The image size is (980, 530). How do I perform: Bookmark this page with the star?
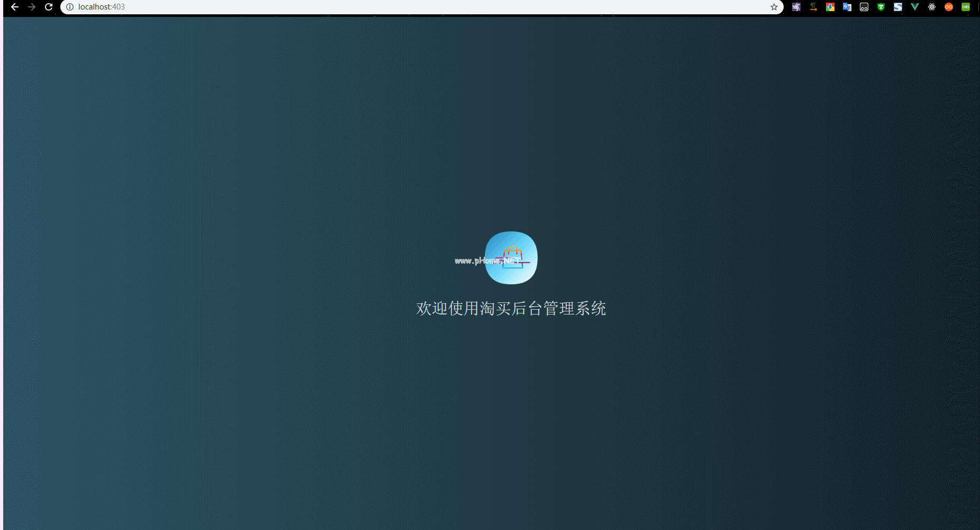click(774, 7)
